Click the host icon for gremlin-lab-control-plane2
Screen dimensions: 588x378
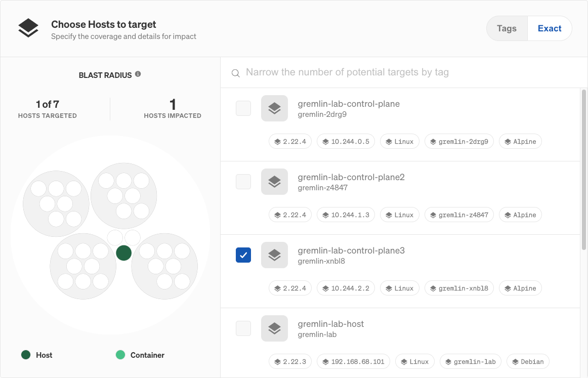click(x=274, y=182)
